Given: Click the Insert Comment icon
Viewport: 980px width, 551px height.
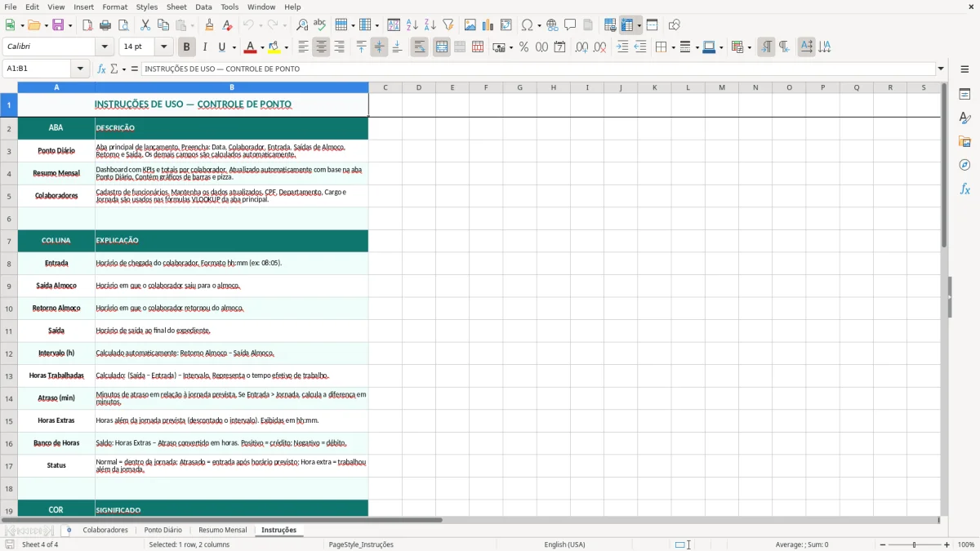Looking at the screenshot, I should pyautogui.click(x=570, y=25).
